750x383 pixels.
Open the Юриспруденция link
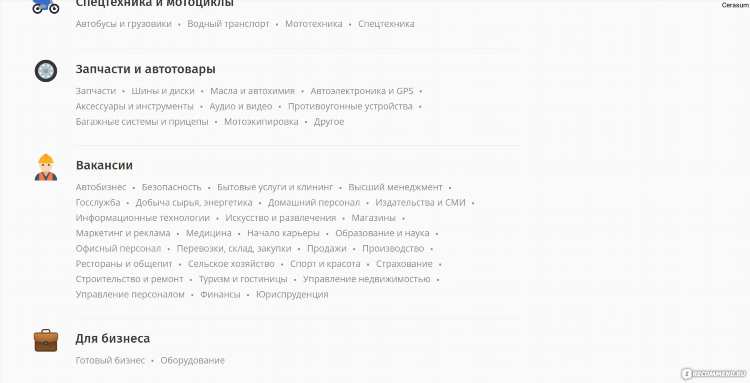[x=292, y=294]
